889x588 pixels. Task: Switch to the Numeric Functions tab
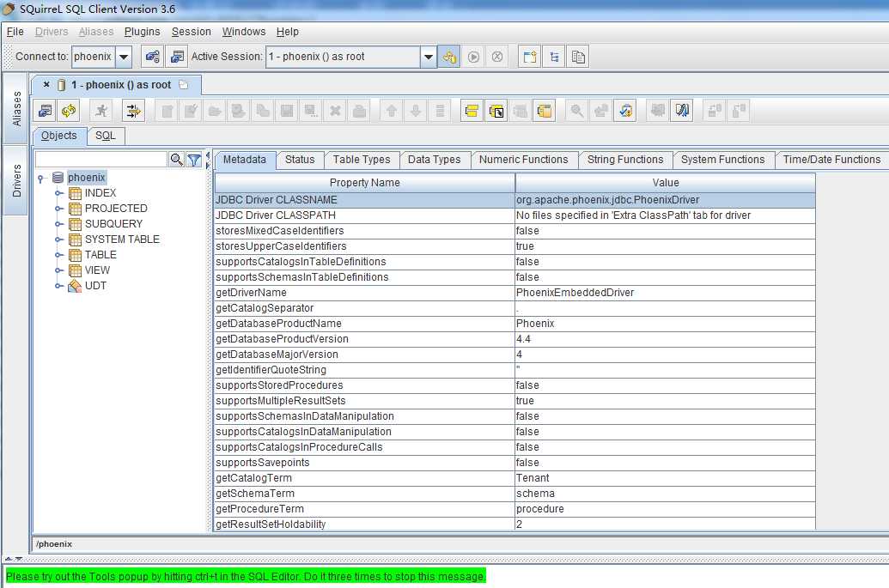523,160
